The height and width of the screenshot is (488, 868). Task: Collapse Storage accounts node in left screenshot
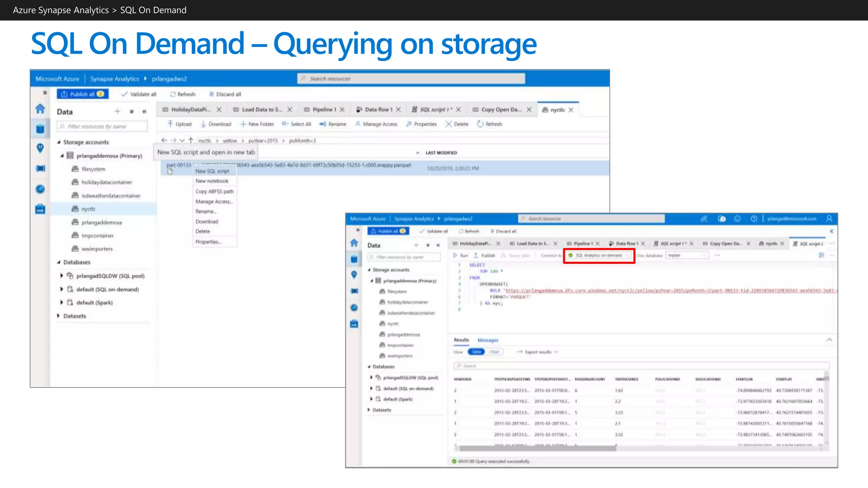[59, 142]
